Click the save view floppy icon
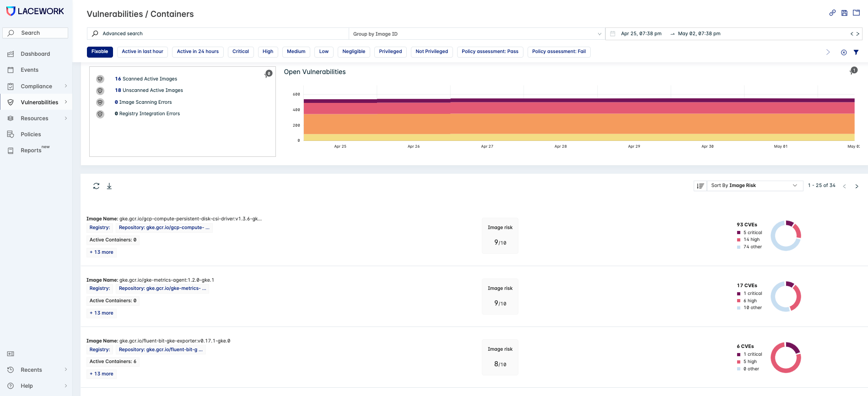This screenshot has height=396, width=868. [x=844, y=13]
